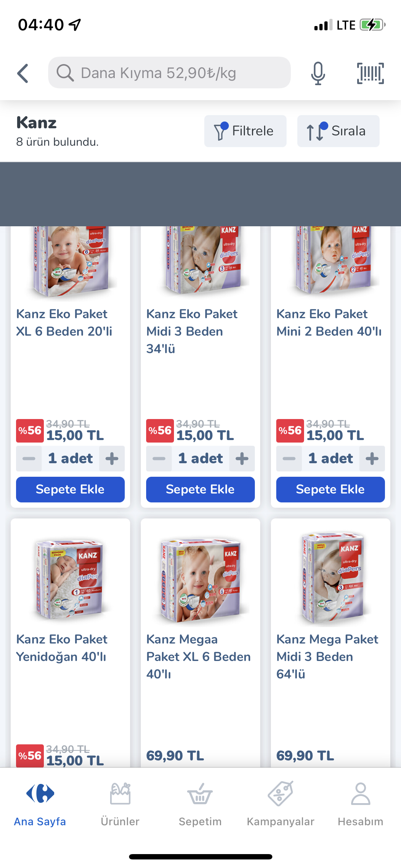Decrease quantity of Mini 2 Beden 40'lı
This screenshot has height=868, width=401.
289,459
